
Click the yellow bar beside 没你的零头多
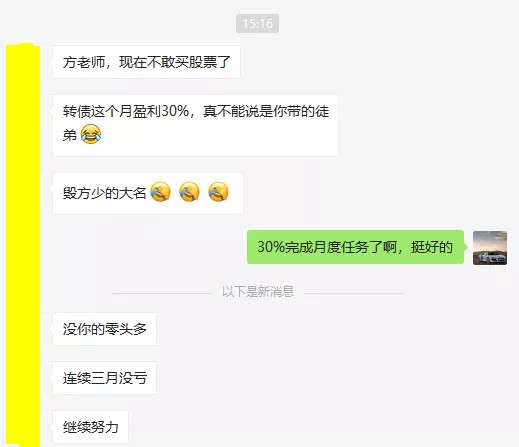23,329
